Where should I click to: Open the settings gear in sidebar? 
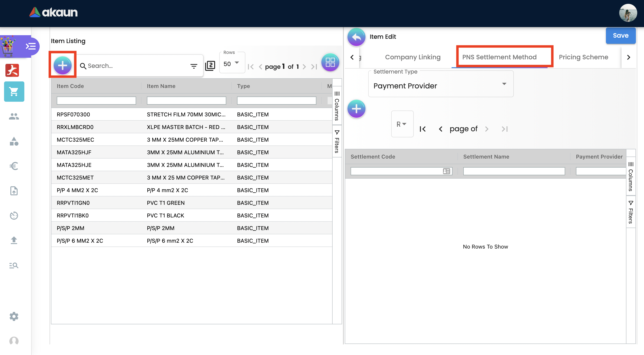click(x=14, y=316)
